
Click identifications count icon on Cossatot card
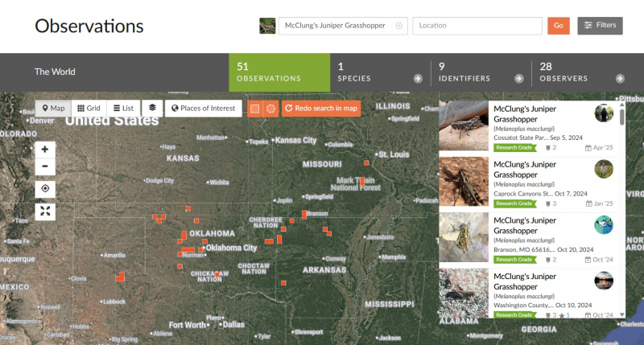coord(548,148)
